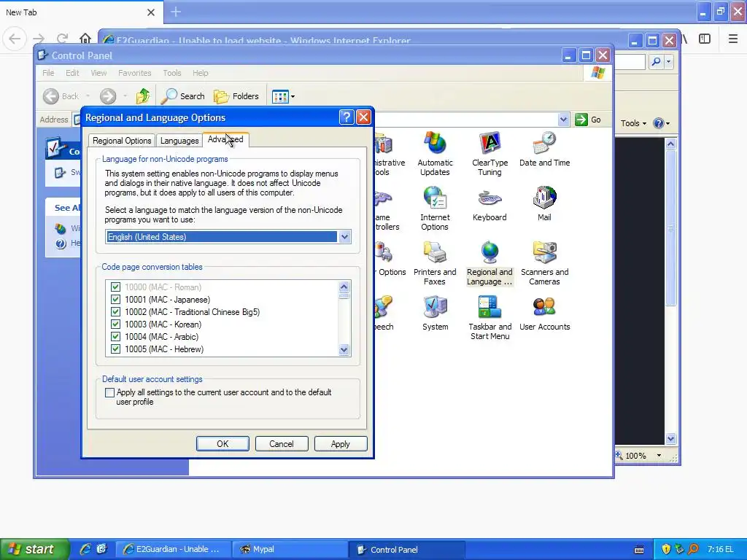Open System control panel icon

tap(435, 314)
